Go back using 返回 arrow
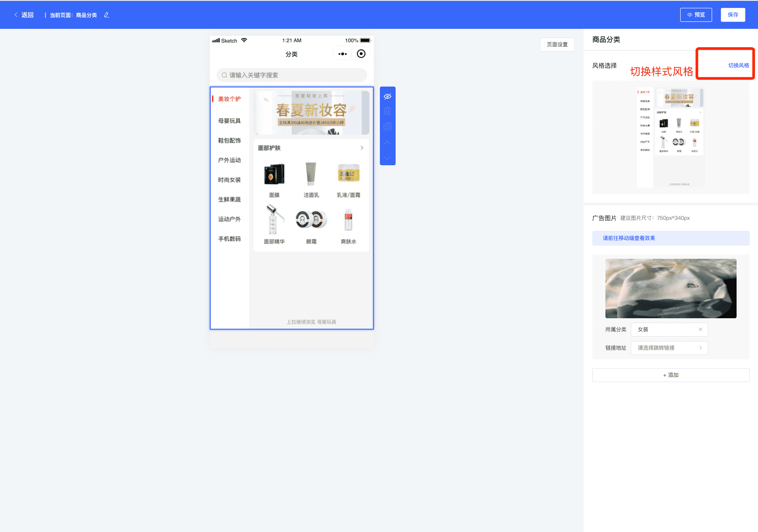Image resolution: width=758 pixels, height=532 pixels. point(24,15)
